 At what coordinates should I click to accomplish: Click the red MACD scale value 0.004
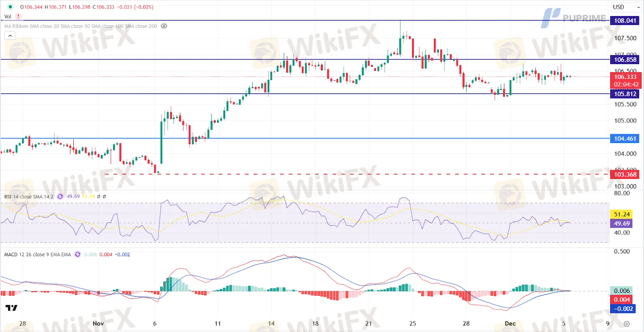pos(622,300)
